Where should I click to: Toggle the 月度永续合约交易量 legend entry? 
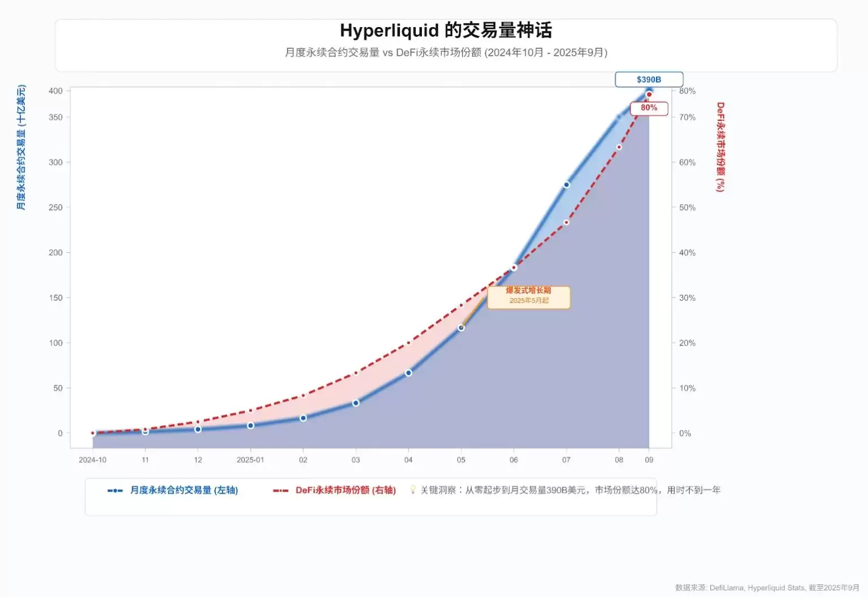[184, 490]
